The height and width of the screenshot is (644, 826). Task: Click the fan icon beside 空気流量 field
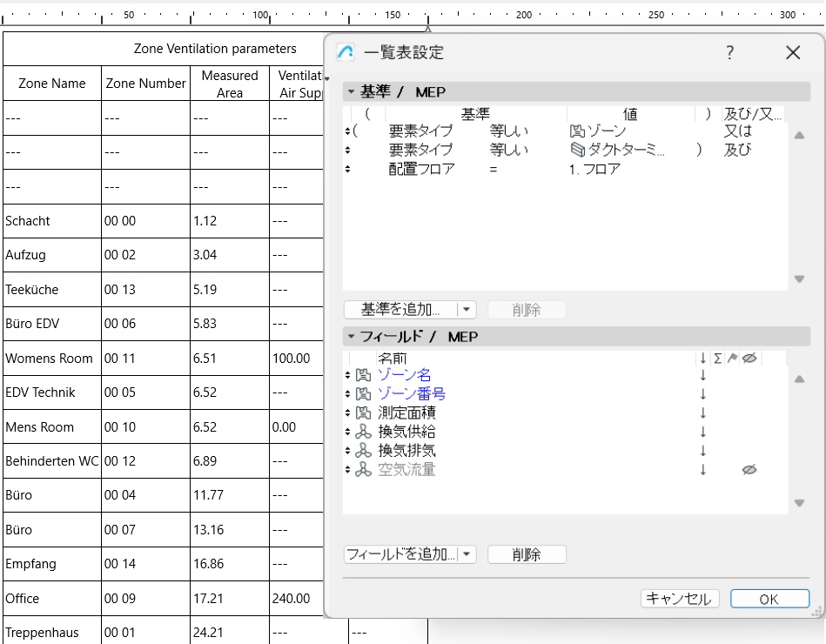pyautogui.click(x=364, y=470)
